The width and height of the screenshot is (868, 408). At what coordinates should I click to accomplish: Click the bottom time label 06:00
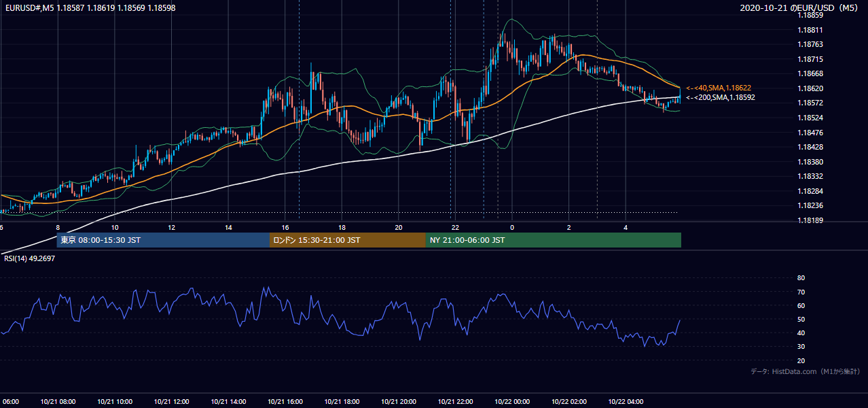10,402
